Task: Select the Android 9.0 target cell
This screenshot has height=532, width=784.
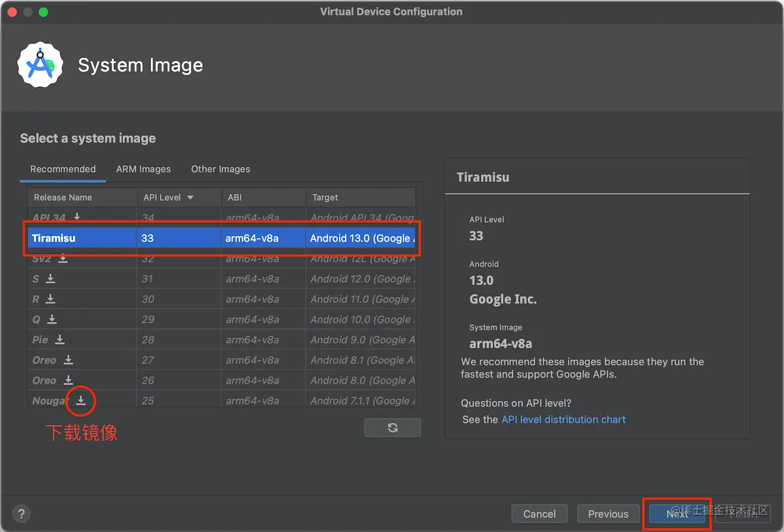Action: pyautogui.click(x=361, y=339)
